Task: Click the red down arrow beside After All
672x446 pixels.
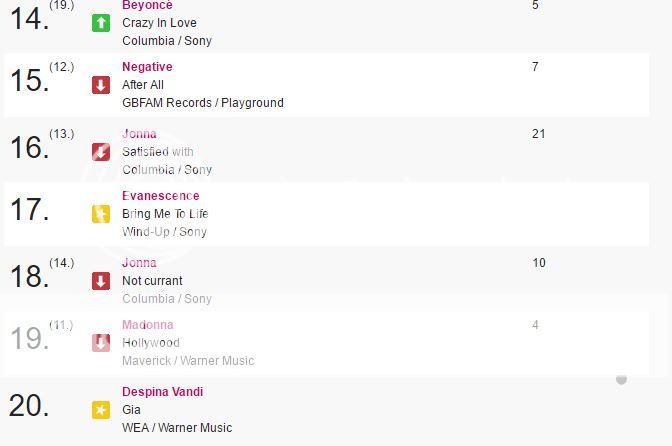Action: coord(101,85)
